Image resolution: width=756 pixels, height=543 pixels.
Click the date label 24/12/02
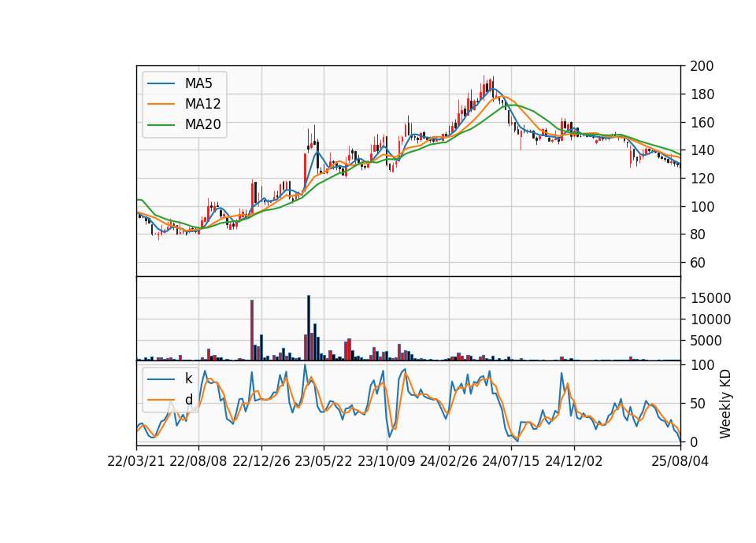pos(574,461)
